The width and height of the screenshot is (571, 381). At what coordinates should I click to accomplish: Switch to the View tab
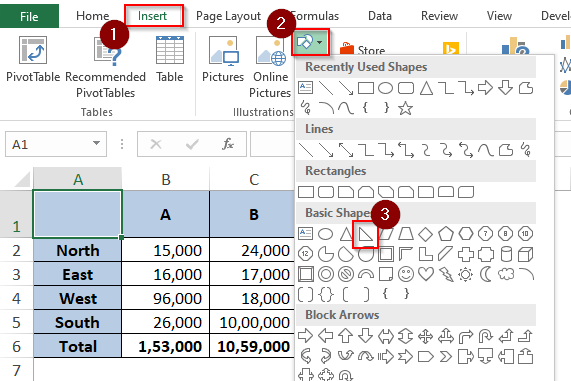(x=499, y=16)
